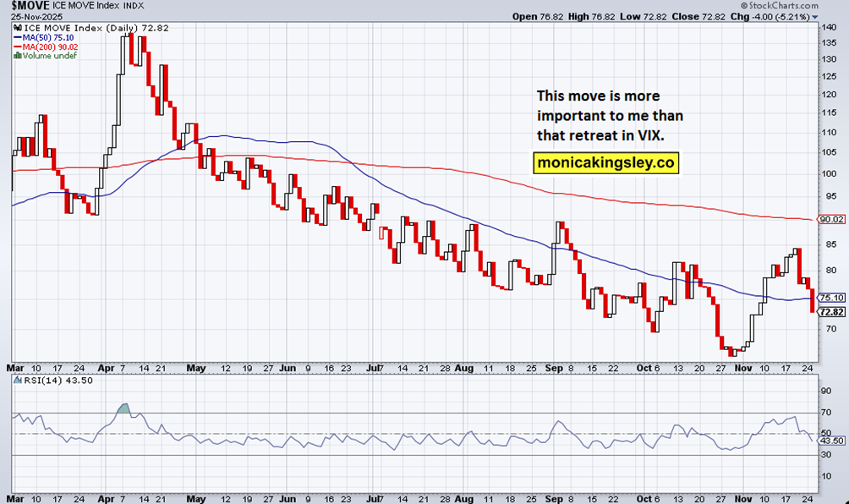The image size is (849, 504).
Task: Click the 75.10 MA(50) price label
Action: (x=831, y=298)
